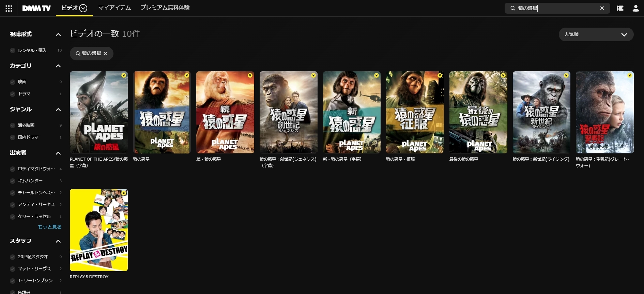Open PLANET OF THE APES (字幕) poster
Screen dimensions: 644x294
pos(99,112)
